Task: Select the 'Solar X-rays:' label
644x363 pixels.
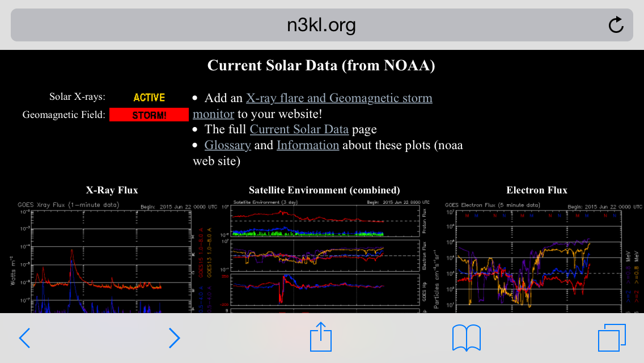Action: click(x=77, y=96)
